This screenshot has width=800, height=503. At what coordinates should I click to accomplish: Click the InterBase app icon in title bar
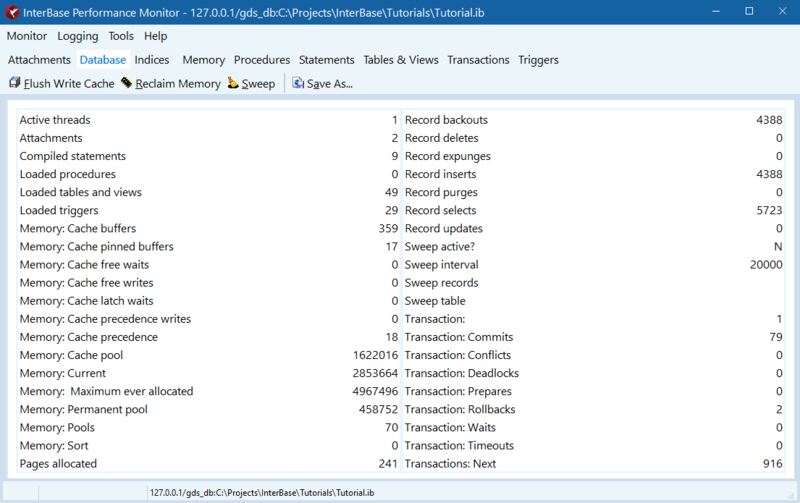(12, 12)
